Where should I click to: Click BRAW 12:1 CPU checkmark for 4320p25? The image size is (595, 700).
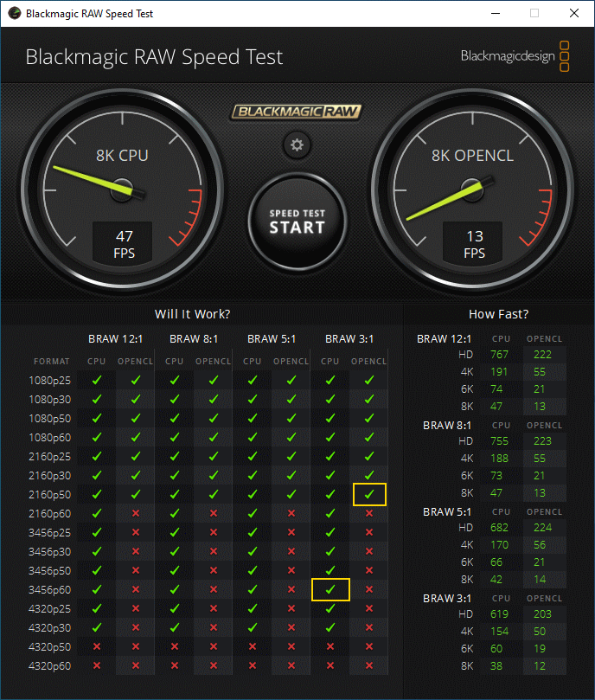coord(97,608)
